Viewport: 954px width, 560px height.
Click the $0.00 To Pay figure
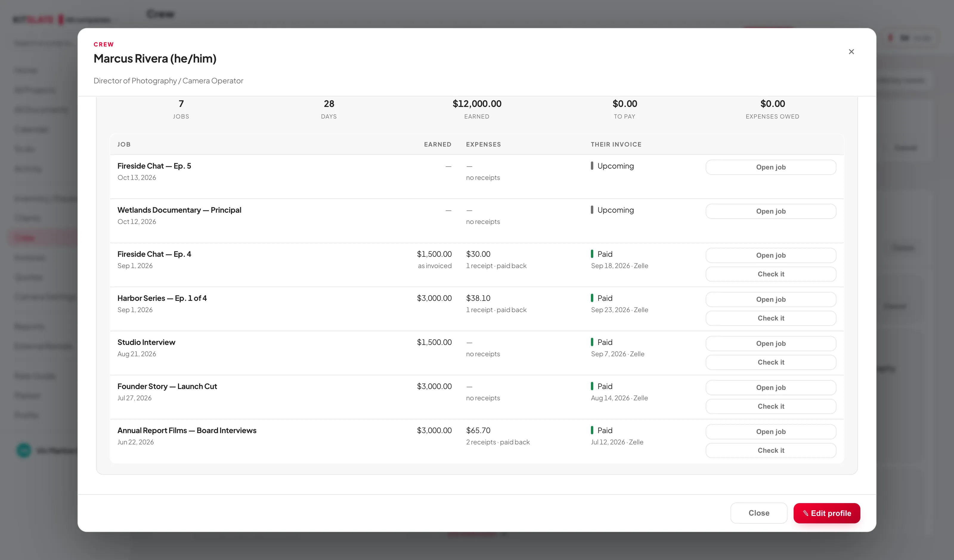coord(625,104)
